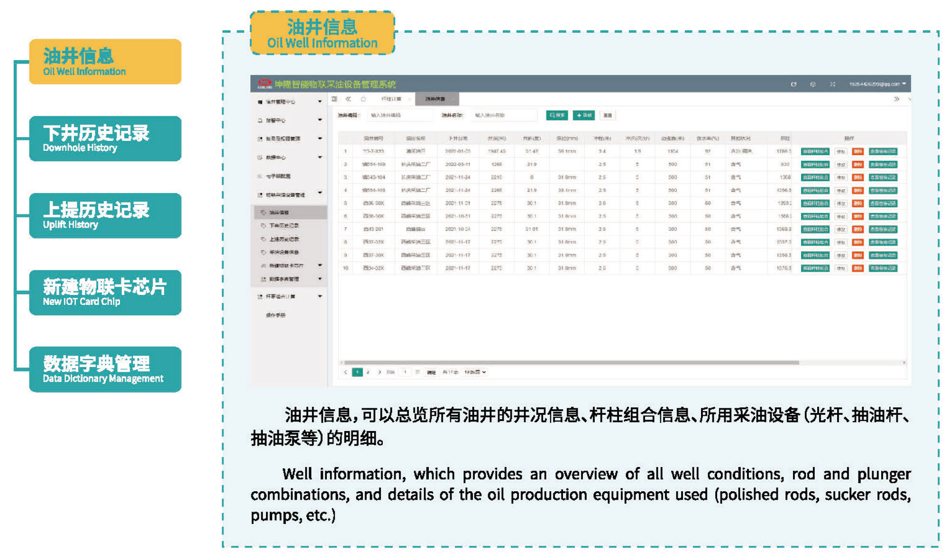Viewport: 950px width, 560px height.
Task: Select 下井历史记录 in the sidebar
Action: click(x=284, y=226)
